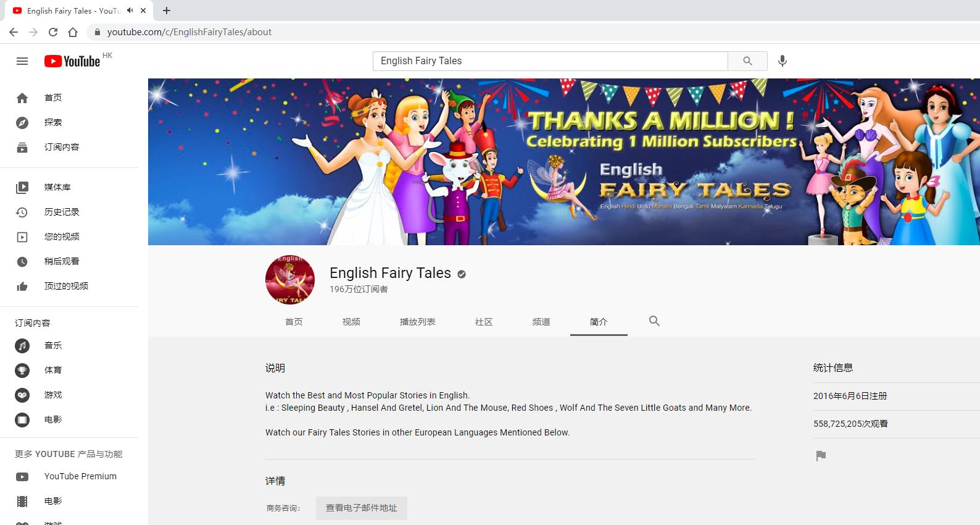Click 查看电子邮件地址 button
The image size is (980, 525).
coord(362,508)
